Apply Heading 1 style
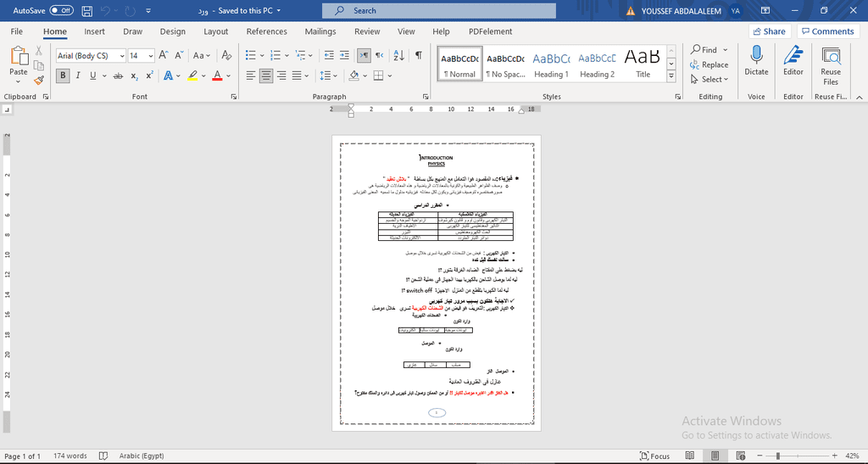This screenshot has width=868, height=464. pos(551,64)
